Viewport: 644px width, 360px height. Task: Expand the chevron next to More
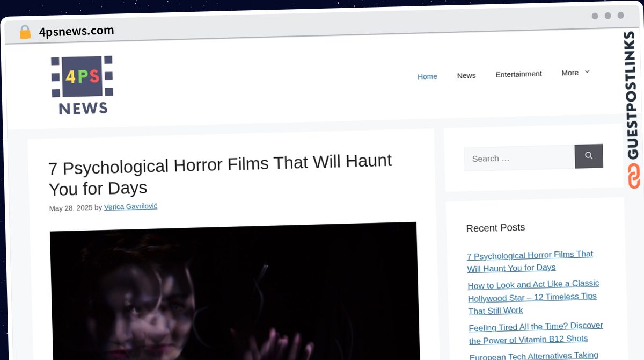tap(587, 71)
